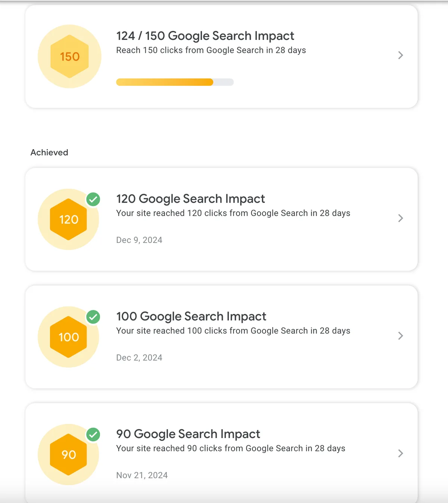Open the 124 / 150 Google Search Impact title
The height and width of the screenshot is (503, 448).
pyautogui.click(x=205, y=36)
